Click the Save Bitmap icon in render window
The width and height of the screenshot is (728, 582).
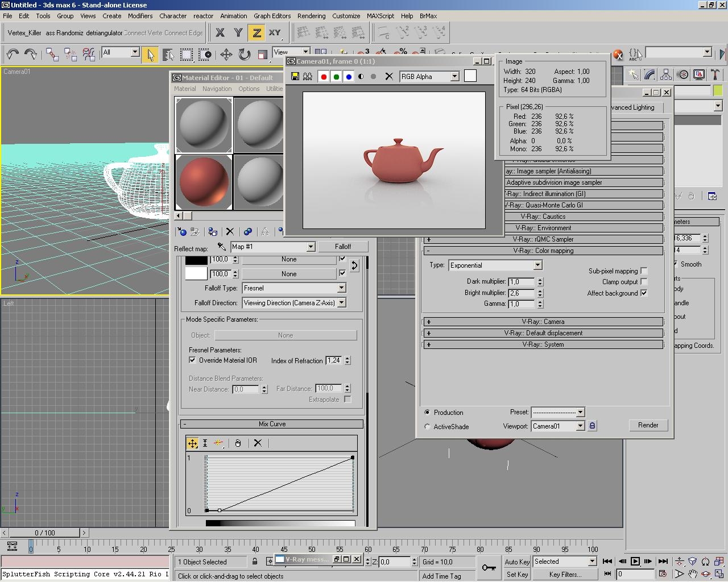coord(295,77)
